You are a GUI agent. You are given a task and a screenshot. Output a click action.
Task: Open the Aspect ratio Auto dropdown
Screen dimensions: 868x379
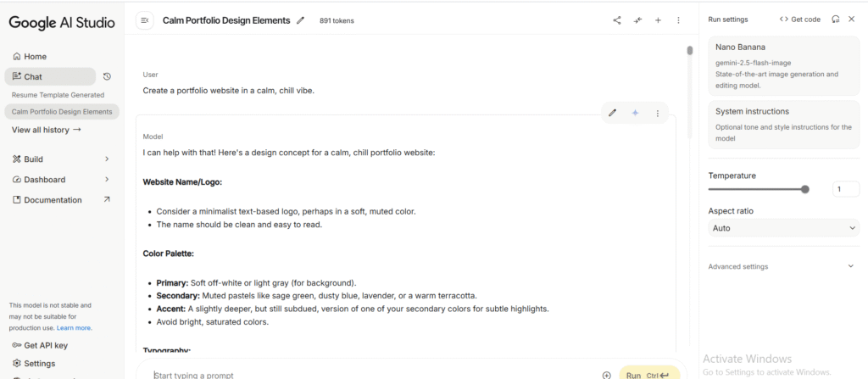click(783, 228)
